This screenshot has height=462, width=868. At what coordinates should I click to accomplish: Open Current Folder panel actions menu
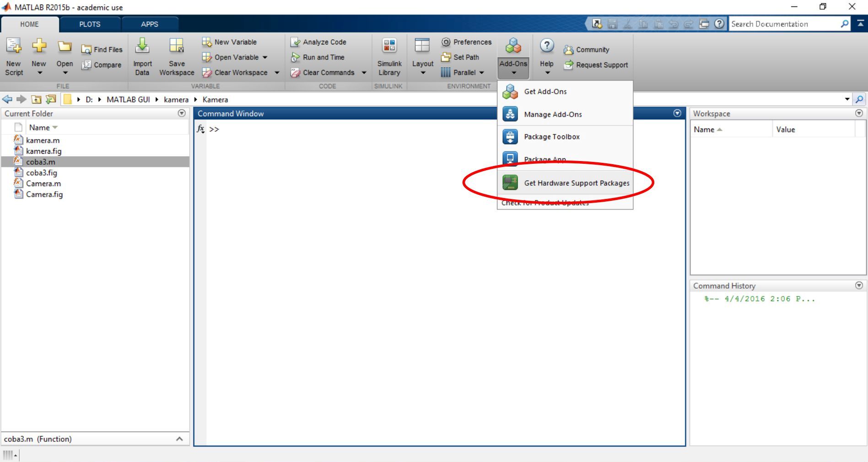tap(182, 113)
